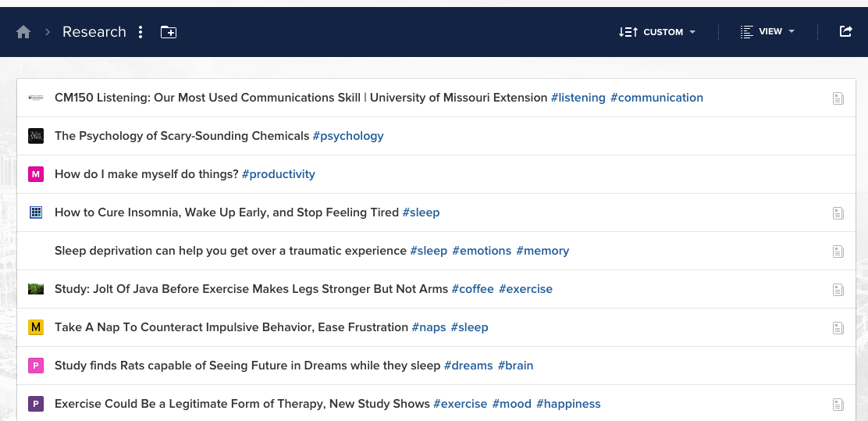
Task: Open the View dropdown menu
Action: (x=768, y=32)
